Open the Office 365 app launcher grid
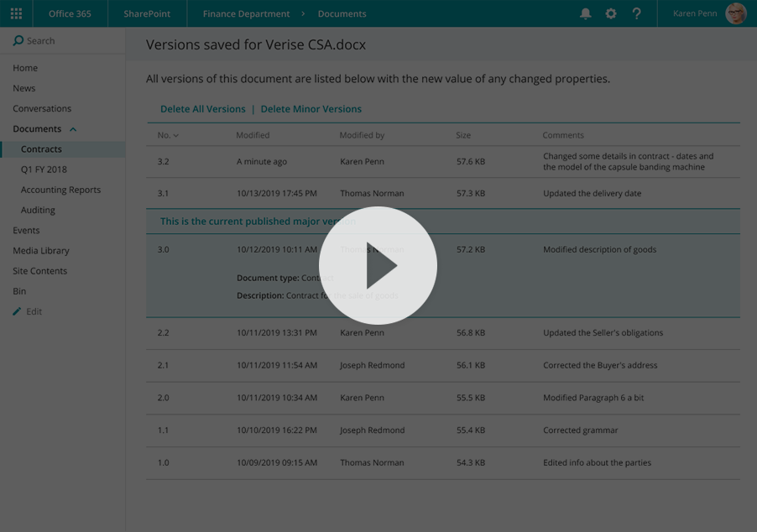The image size is (757, 532). pos(16,13)
